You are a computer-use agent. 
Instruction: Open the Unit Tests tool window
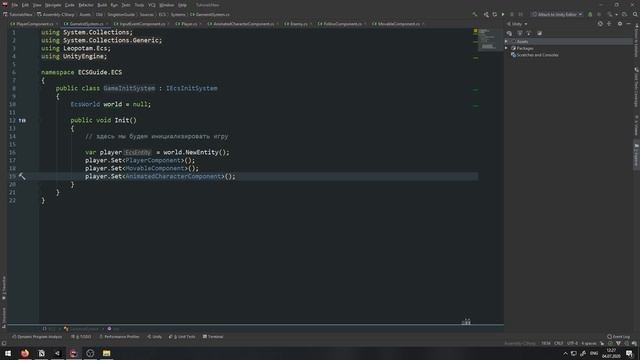point(182,337)
